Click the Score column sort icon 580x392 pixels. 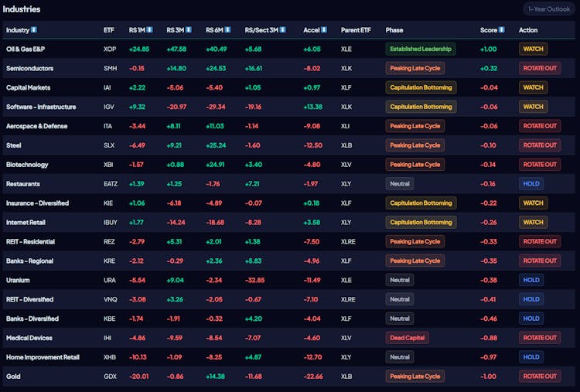pos(501,30)
